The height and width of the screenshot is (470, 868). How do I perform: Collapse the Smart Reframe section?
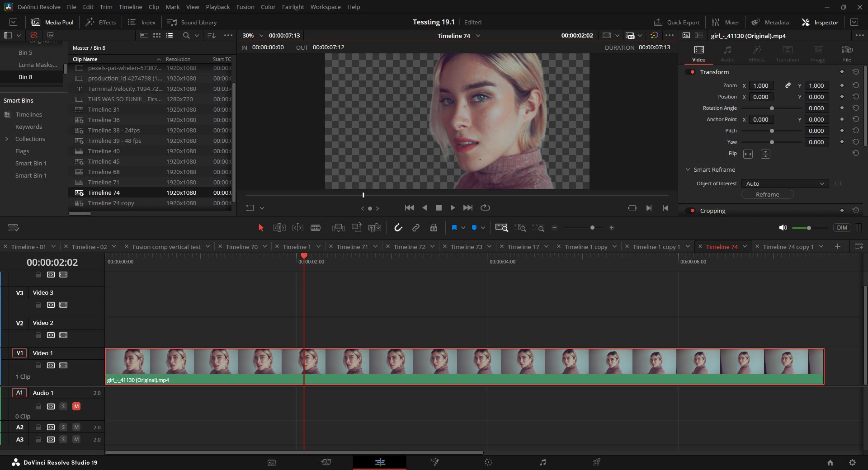(688, 169)
